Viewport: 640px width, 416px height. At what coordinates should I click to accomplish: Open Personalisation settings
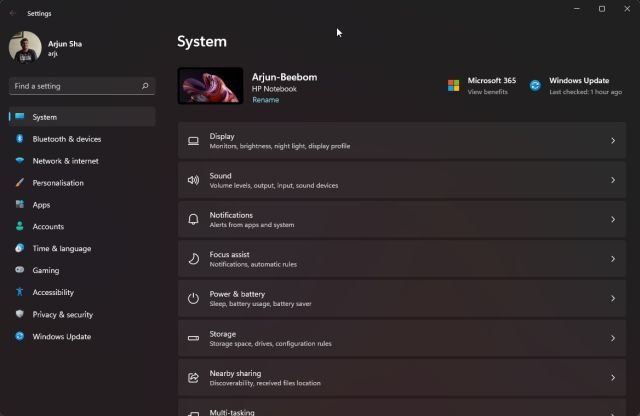pos(82,183)
